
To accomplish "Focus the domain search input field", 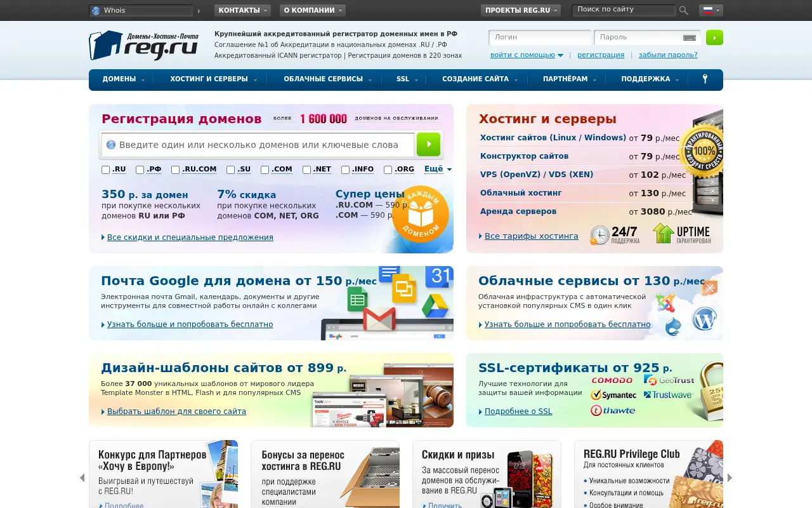I will click(258, 145).
